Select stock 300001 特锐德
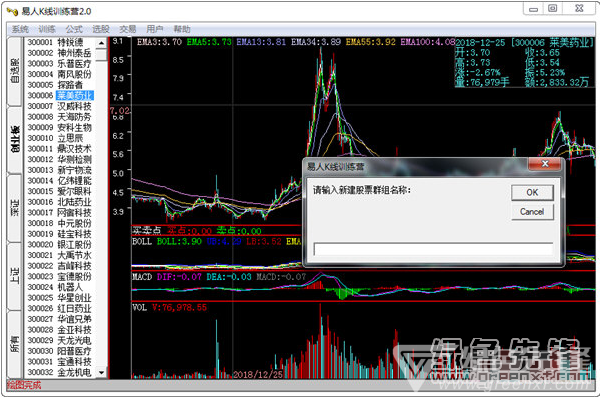Image resolution: width=600 pixels, height=398 pixels. [55, 42]
